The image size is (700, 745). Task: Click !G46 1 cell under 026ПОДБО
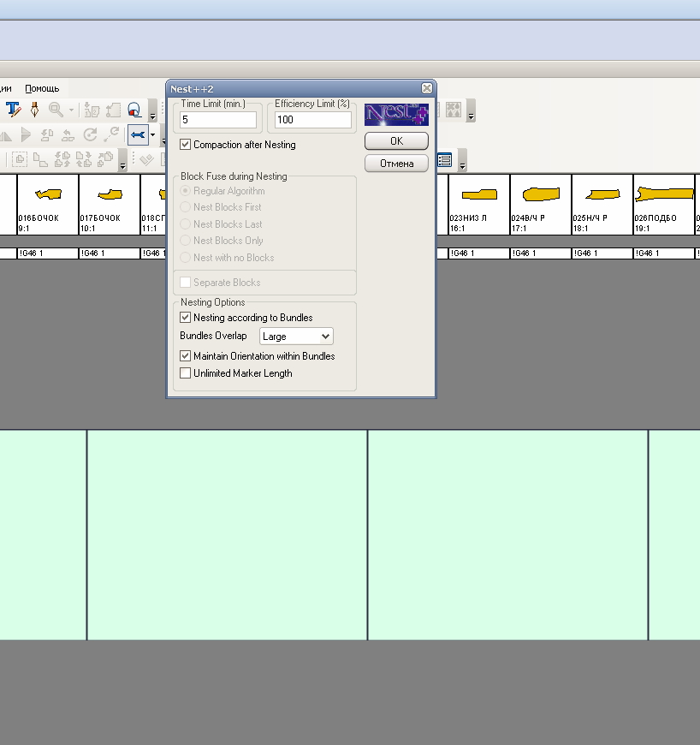point(664,253)
